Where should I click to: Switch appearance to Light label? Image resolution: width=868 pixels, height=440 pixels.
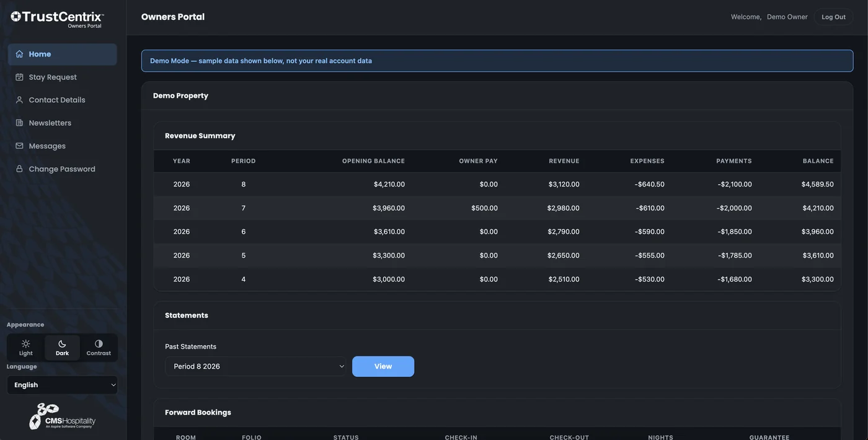[x=25, y=353]
